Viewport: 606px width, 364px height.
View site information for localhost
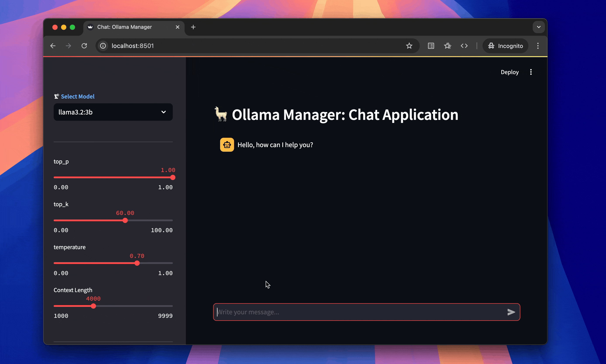point(103,46)
